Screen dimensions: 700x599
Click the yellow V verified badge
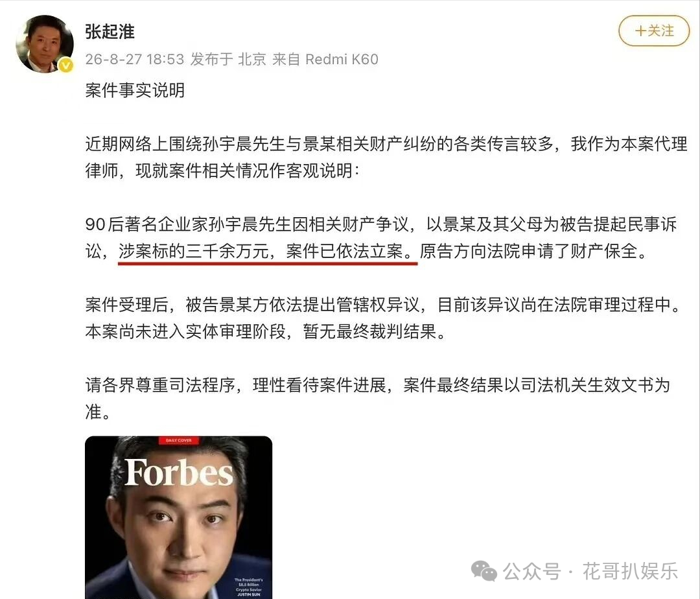(x=66, y=65)
